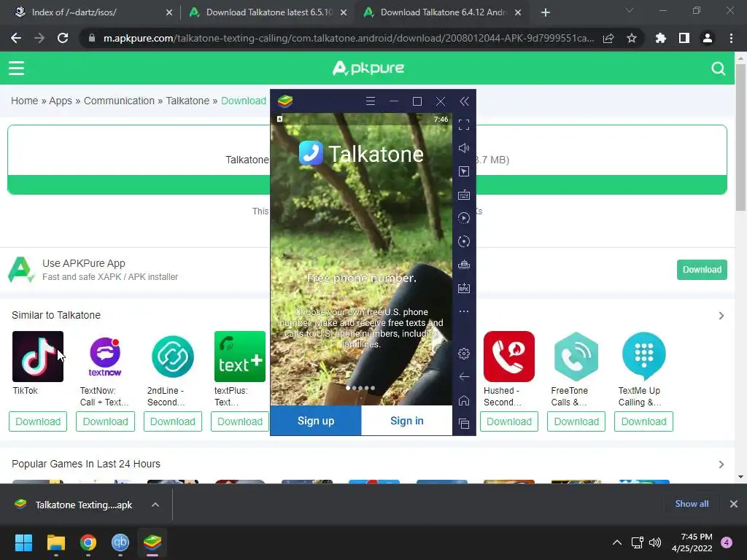Open options for Talkatone apk download chevron

tap(155, 505)
